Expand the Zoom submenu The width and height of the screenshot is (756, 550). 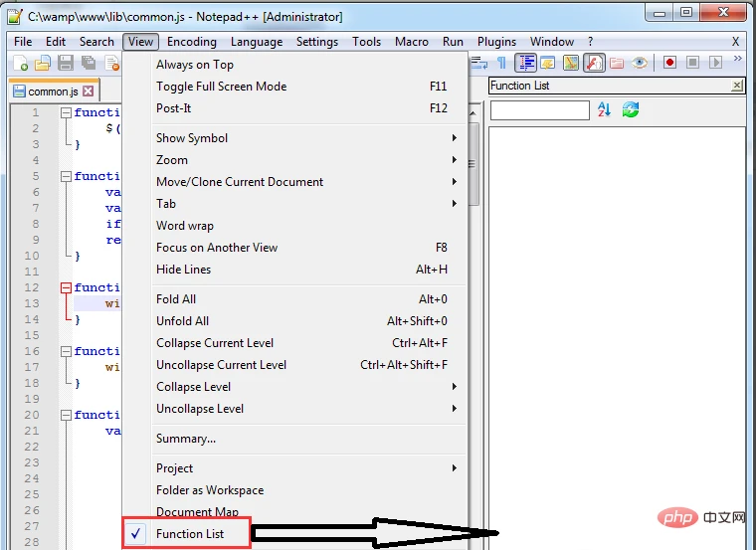[x=172, y=160]
